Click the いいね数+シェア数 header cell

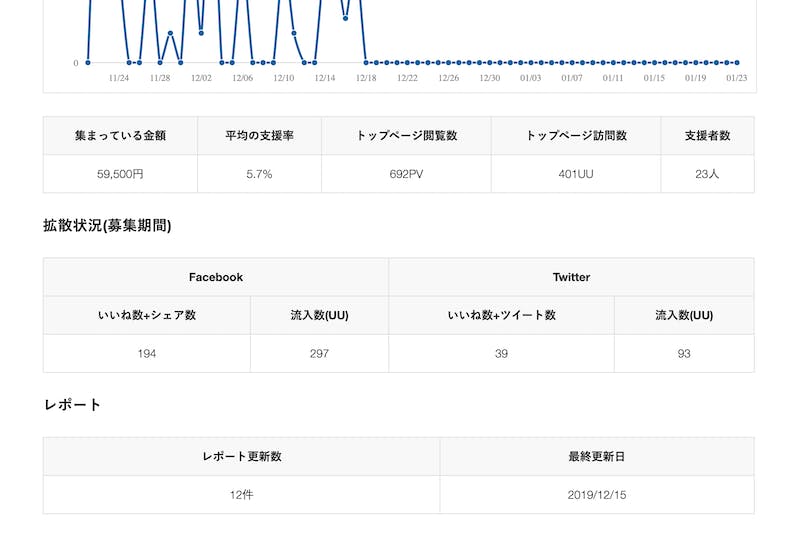(147, 315)
